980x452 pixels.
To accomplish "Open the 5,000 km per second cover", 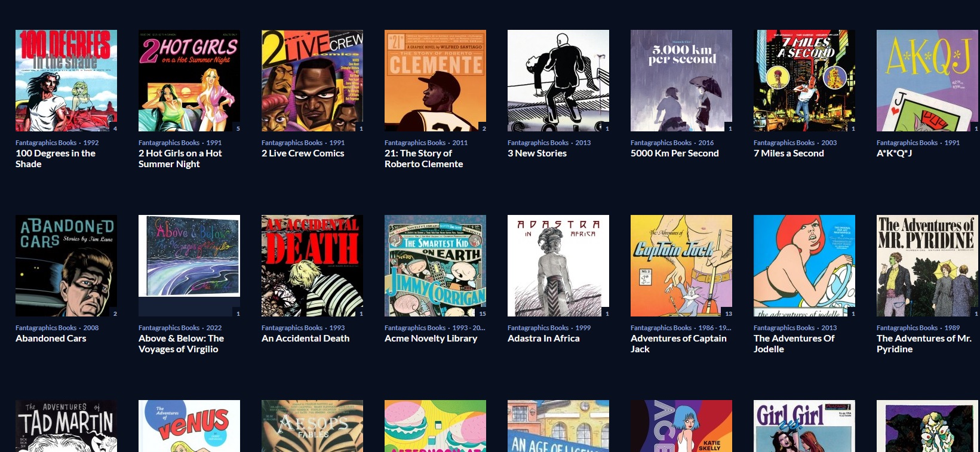I will (x=681, y=81).
